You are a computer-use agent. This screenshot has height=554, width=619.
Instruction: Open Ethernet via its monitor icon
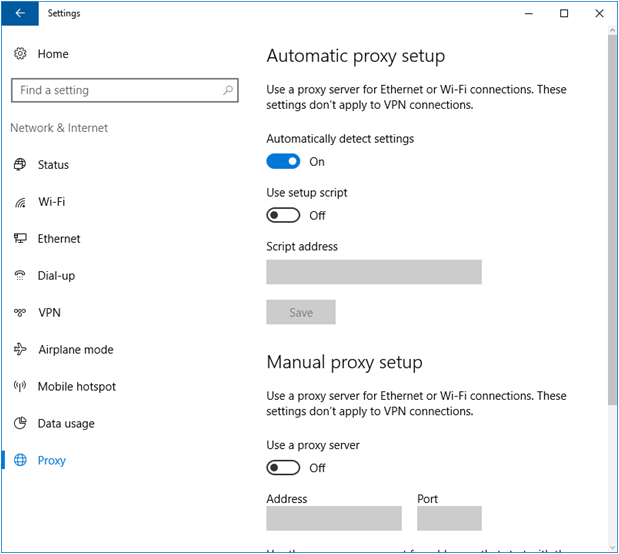[20, 239]
